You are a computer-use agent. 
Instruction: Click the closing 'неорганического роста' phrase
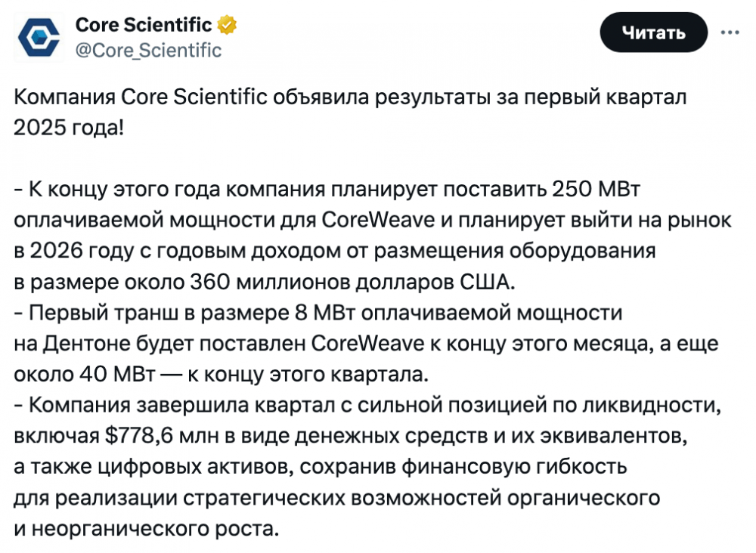click(x=153, y=529)
